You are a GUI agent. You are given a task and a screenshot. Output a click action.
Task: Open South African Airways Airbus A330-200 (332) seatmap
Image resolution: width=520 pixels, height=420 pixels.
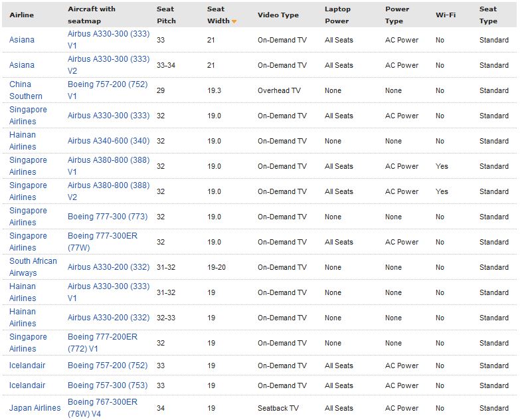click(108, 267)
